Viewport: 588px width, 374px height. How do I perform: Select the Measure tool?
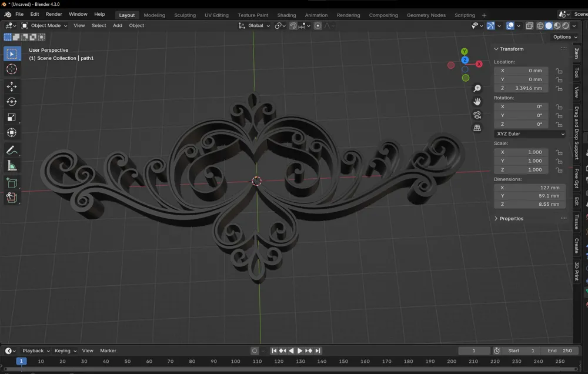coord(12,166)
